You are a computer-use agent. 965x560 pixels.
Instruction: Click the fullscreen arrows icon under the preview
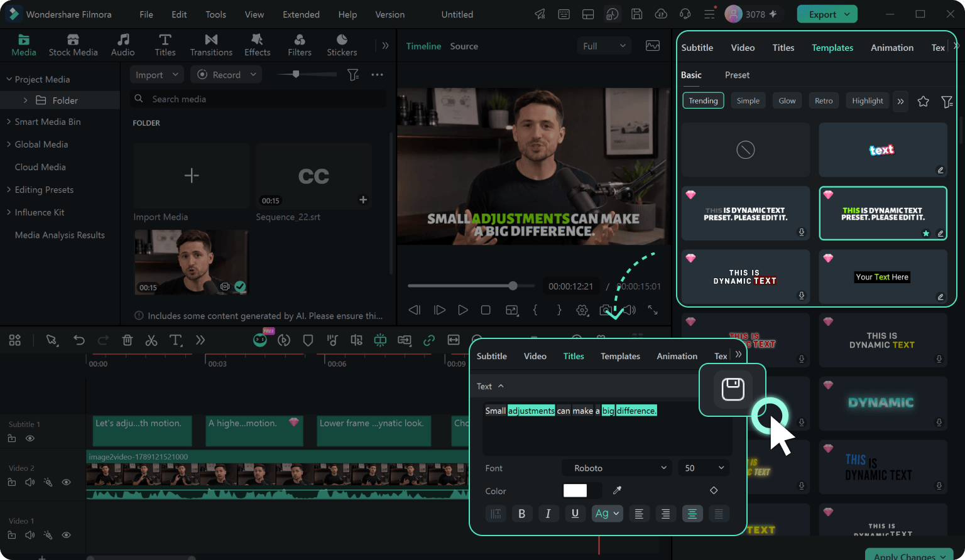(x=653, y=310)
